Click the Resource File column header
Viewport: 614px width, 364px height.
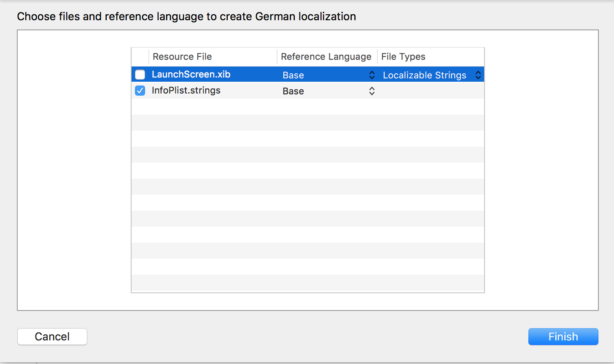182,56
